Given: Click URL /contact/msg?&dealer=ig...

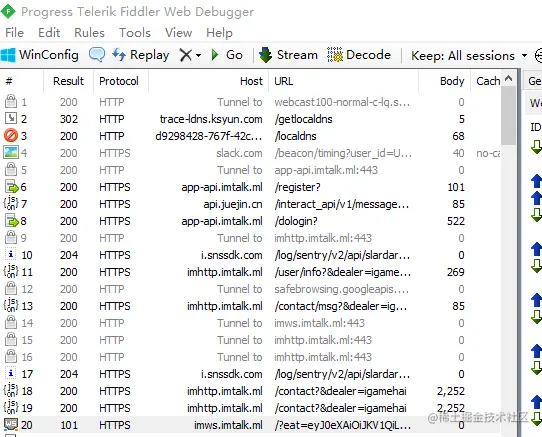Looking at the screenshot, I should [x=340, y=306].
